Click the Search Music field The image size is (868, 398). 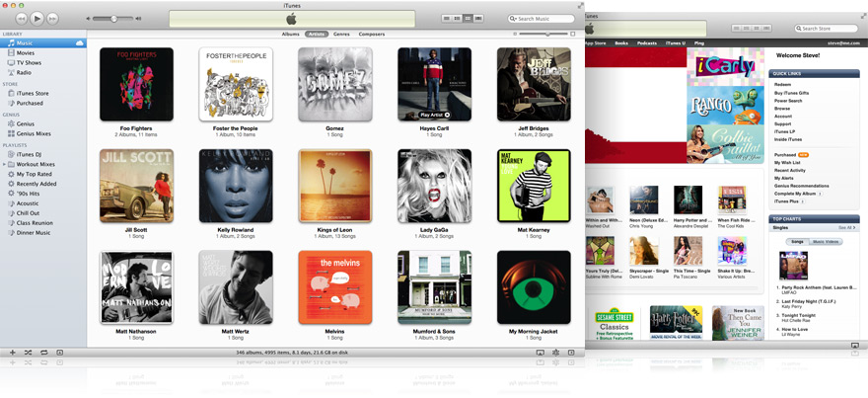click(x=544, y=19)
